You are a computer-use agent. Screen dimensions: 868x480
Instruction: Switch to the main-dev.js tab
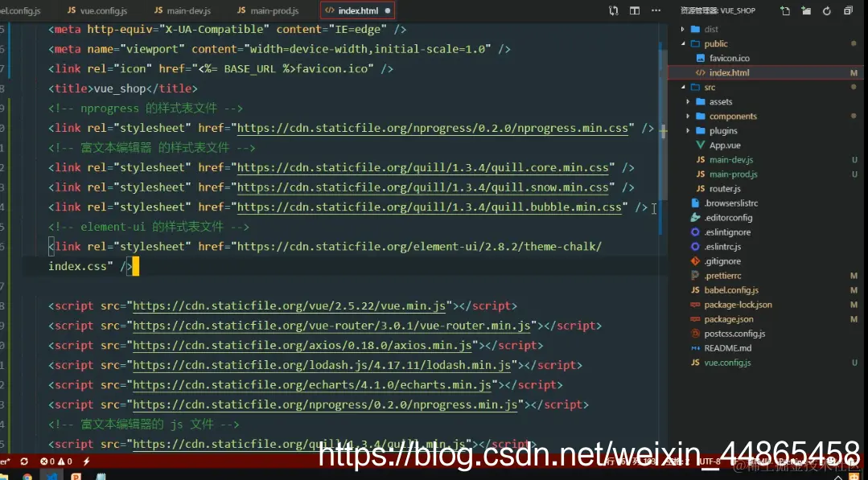[x=182, y=10]
